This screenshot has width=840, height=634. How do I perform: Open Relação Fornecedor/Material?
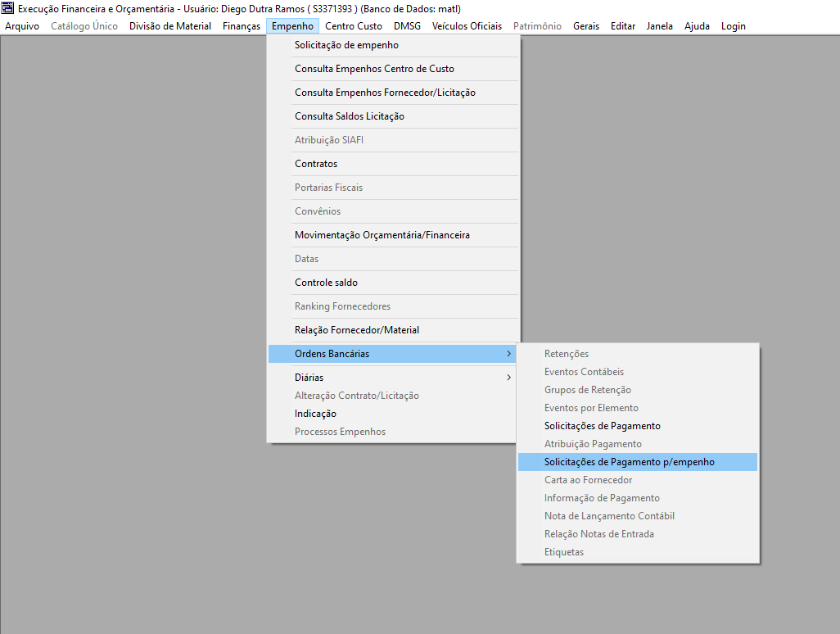tap(357, 330)
